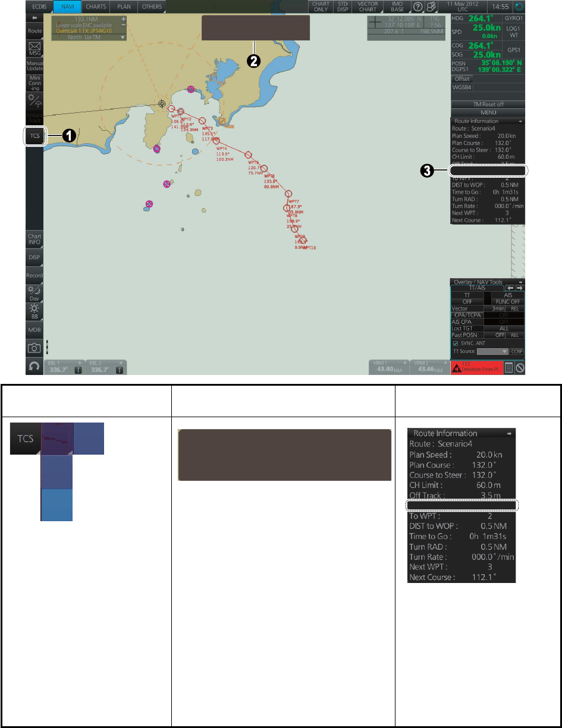Open the help question mark icon
The image size is (562, 728).
418,7
